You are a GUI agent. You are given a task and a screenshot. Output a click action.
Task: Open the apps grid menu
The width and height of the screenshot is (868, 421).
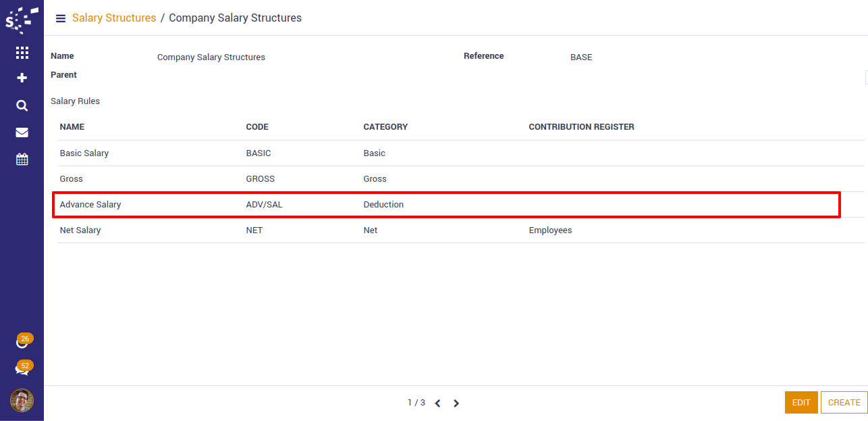click(x=22, y=53)
